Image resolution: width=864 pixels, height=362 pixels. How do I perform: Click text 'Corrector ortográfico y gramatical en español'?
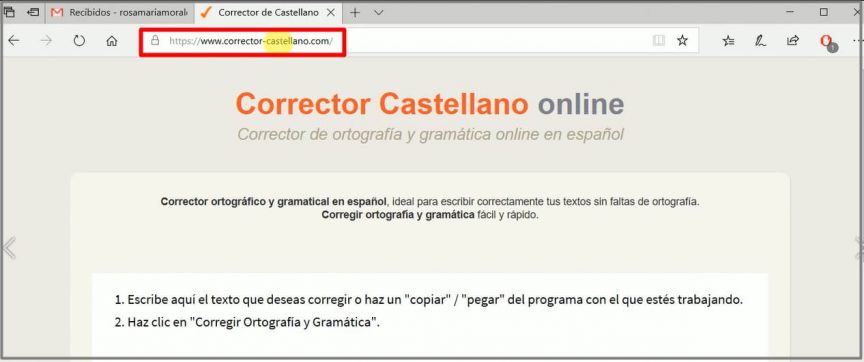click(x=273, y=202)
